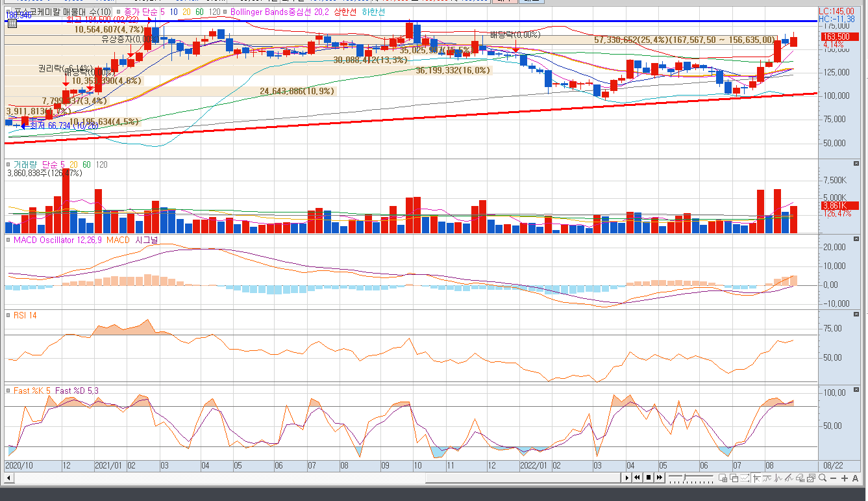Image resolution: width=868 pixels, height=501 pixels.
Task: Click the '3,860,838주(126,47%)' volume readout
Action: tap(45, 173)
